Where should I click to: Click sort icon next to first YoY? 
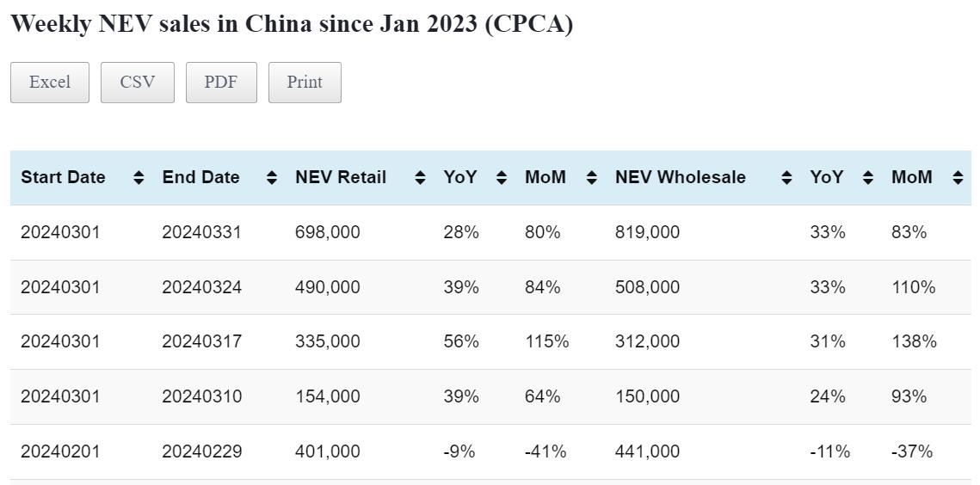[x=502, y=178]
